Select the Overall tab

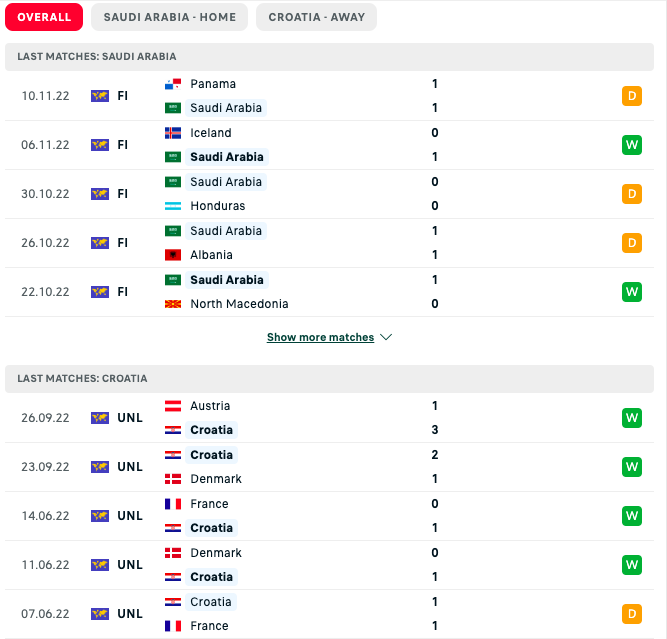(x=44, y=17)
